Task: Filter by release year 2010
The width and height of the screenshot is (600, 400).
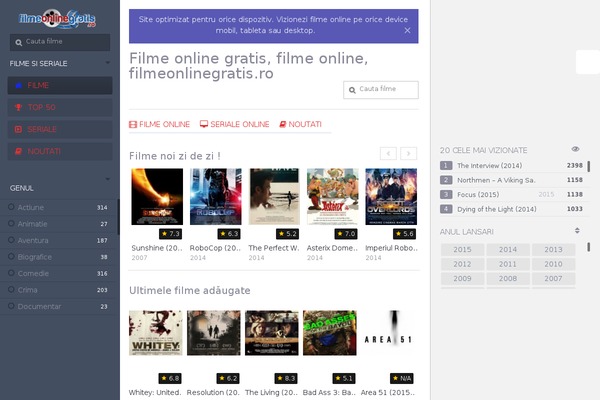Action: (553, 264)
